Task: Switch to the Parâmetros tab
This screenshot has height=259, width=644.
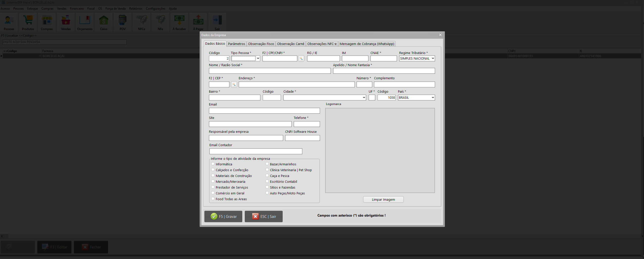Action: click(236, 44)
